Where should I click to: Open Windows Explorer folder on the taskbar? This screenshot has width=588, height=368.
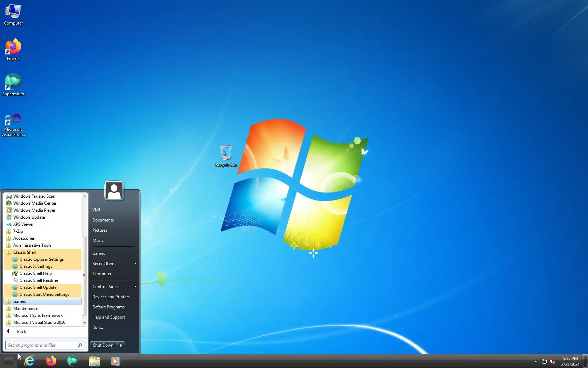click(x=94, y=361)
